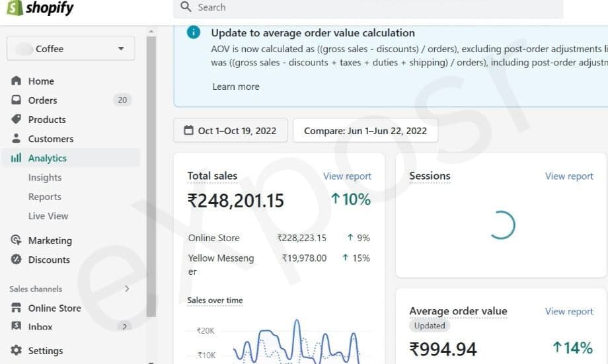Click the Orders inbox tray icon
This screenshot has width=608, height=364.
pos(17,100)
